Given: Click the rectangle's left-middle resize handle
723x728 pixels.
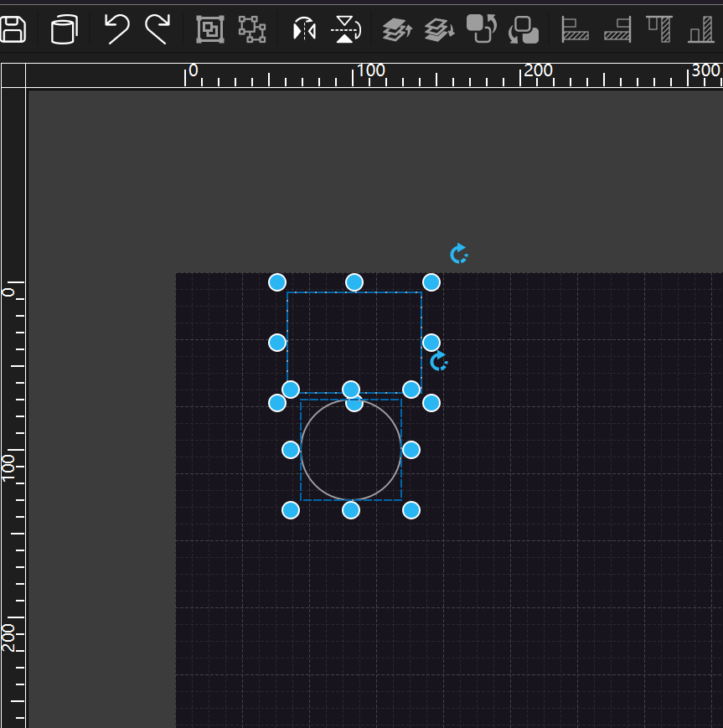Looking at the screenshot, I should [277, 343].
